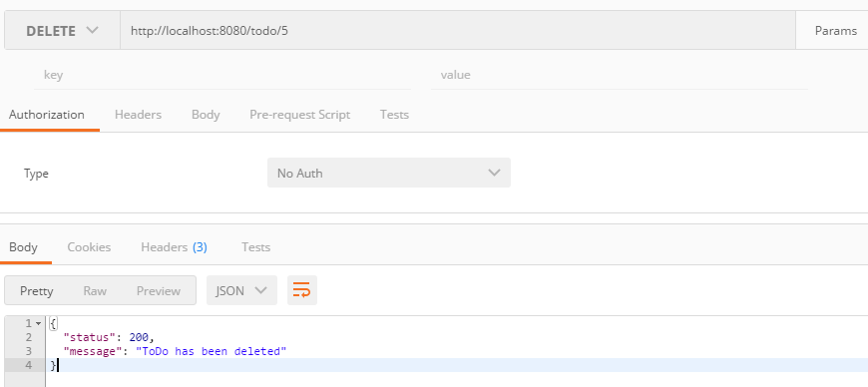The height and width of the screenshot is (387, 868).
Task: Open the request Body tab
Action: (x=206, y=115)
